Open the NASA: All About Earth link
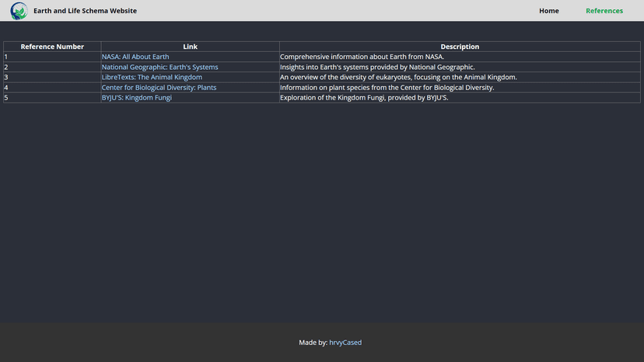This screenshot has height=362, width=644. [x=135, y=57]
